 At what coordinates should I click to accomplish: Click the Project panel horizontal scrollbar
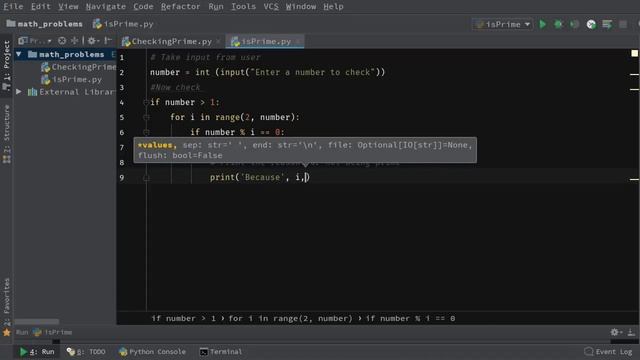pyautogui.click(x=37, y=322)
